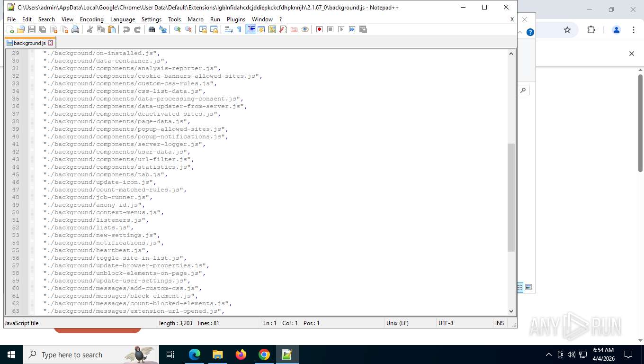Click Chrome bookmark star icon

pyautogui.click(x=567, y=30)
